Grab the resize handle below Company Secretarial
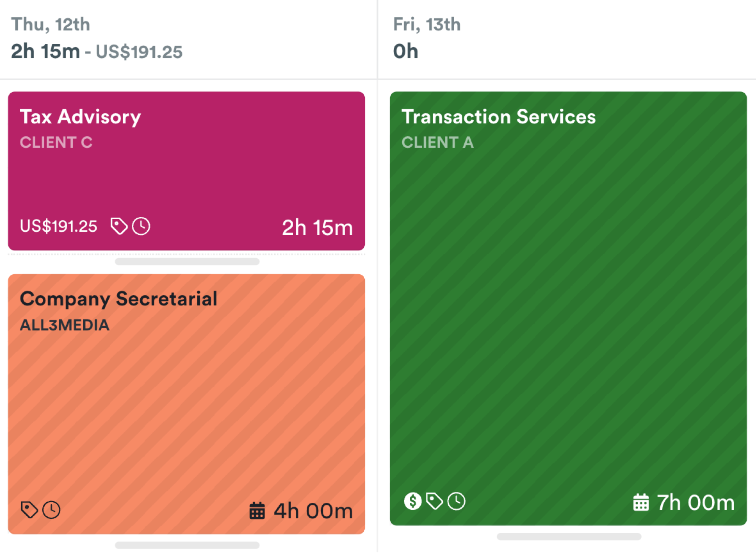756x557 pixels. click(187, 545)
